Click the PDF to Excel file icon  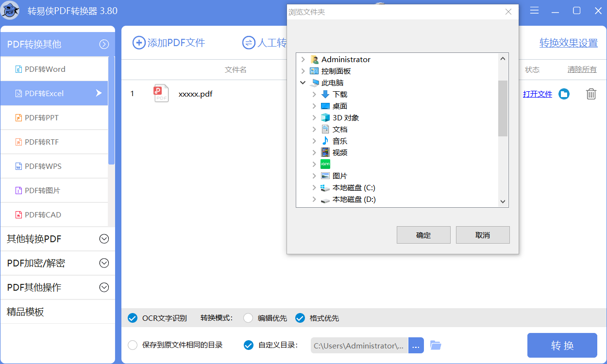[x=19, y=94]
